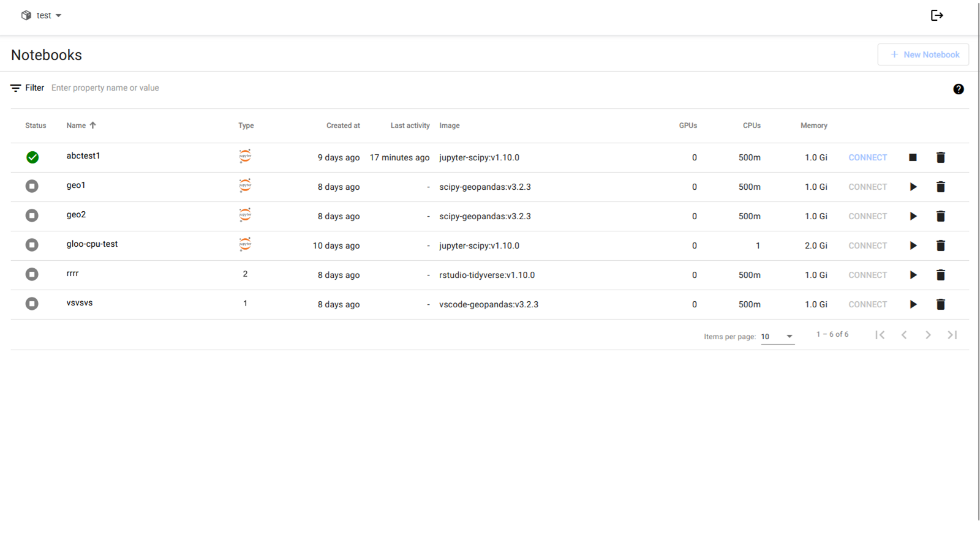Sort by the Created at column
Image resolution: width=980 pixels, height=551 pixels.
pyautogui.click(x=343, y=126)
